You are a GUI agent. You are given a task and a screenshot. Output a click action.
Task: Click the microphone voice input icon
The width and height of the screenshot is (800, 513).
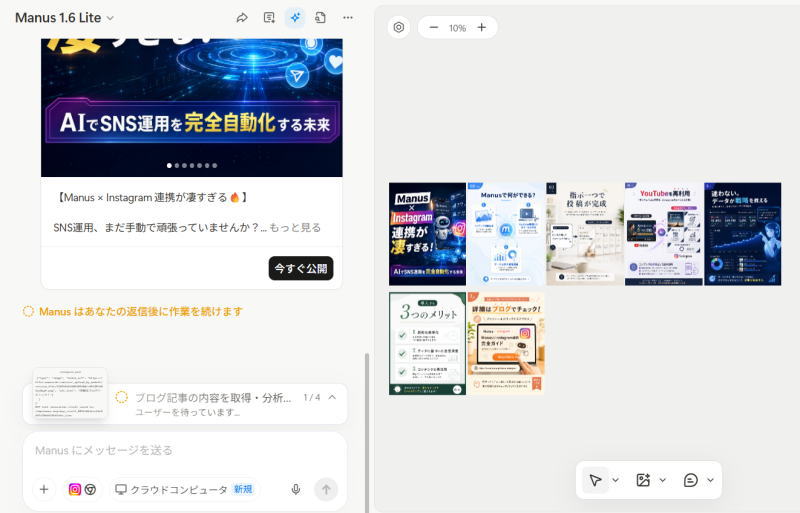[x=295, y=490]
